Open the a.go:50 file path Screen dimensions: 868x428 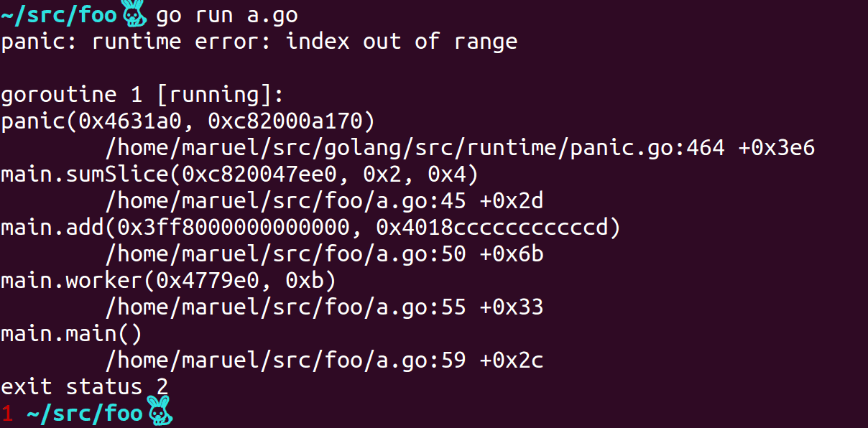[324, 253]
